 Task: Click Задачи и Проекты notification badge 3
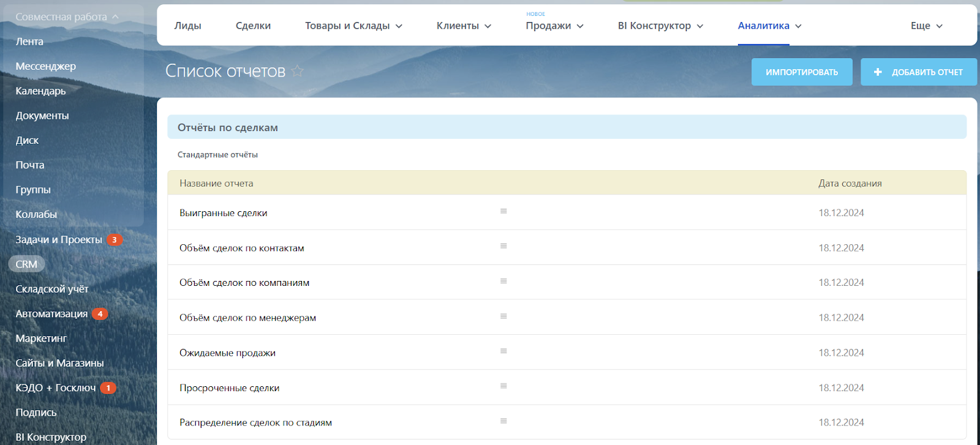115,240
